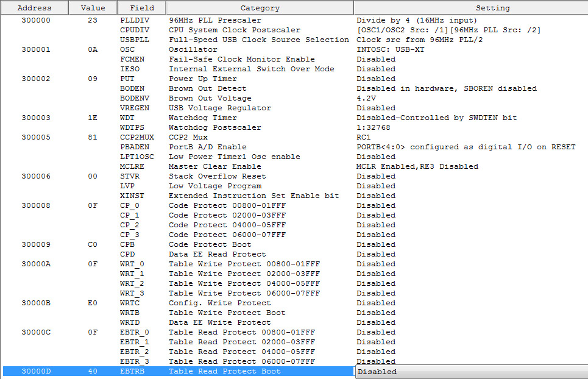588x379 pixels.
Task: Select the WRTB field
Action: [130, 313]
